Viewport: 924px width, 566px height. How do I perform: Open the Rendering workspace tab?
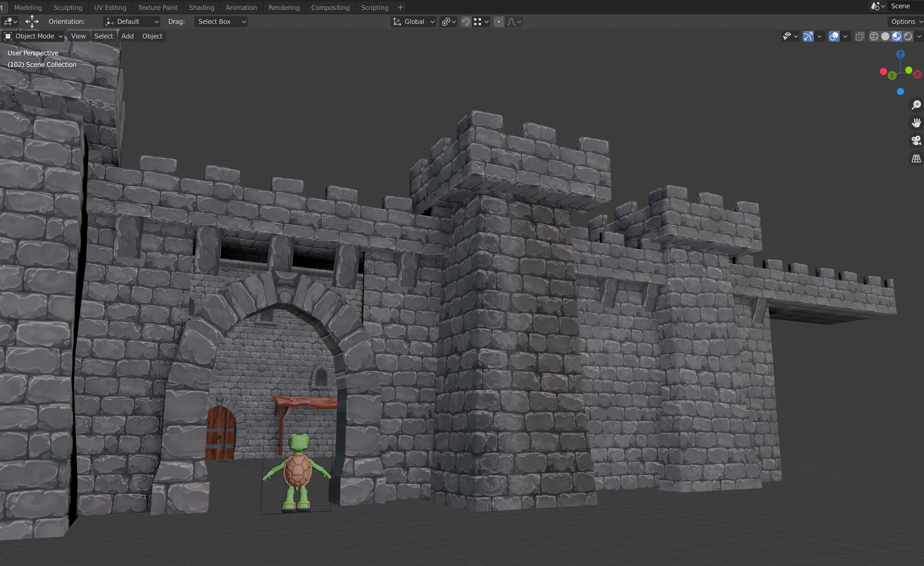284,8
